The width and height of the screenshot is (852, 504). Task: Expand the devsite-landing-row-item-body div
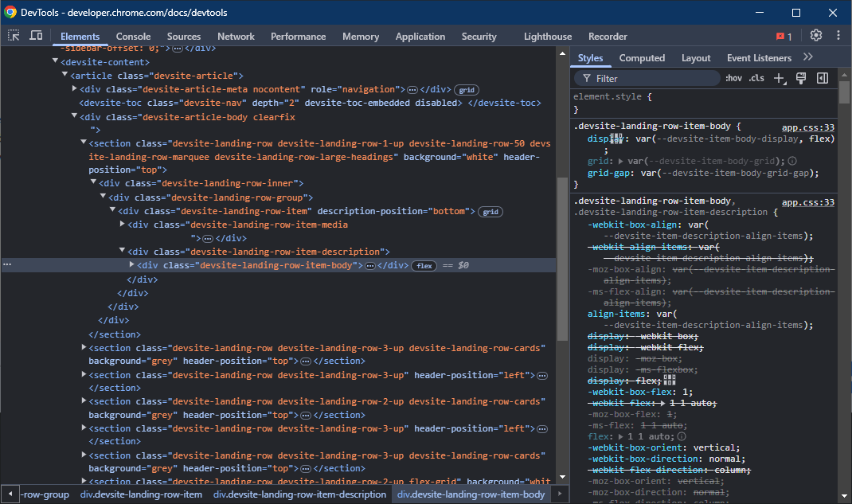click(x=131, y=265)
